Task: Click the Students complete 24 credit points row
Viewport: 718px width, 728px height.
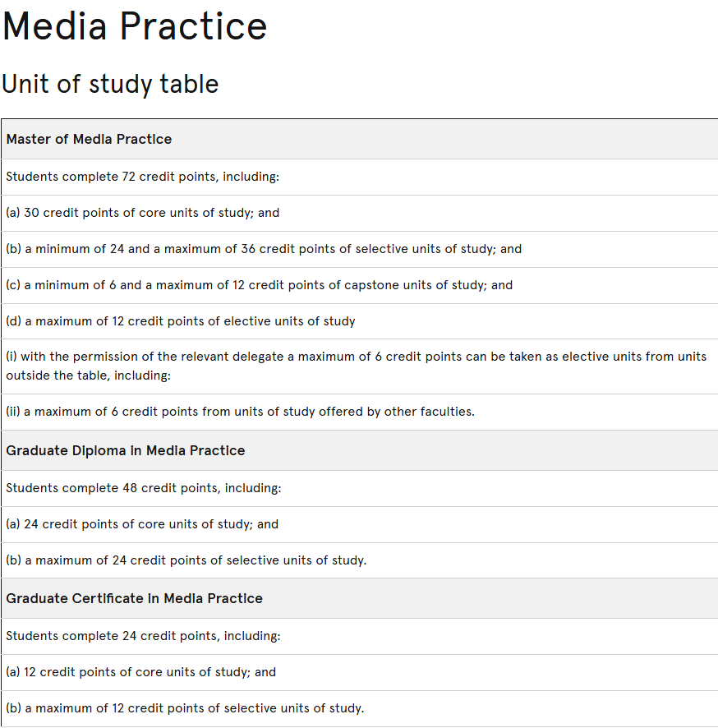Action: tap(359, 636)
